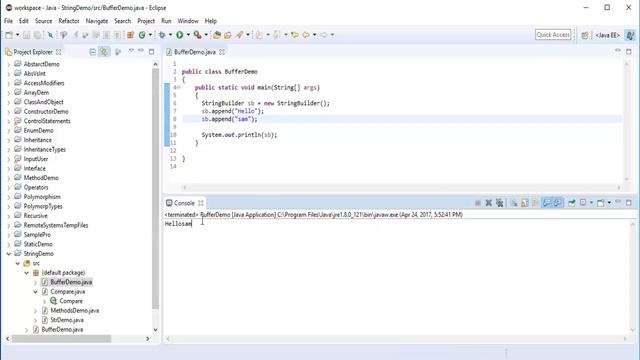Toggle Scroll Lock in Console toolbar
This screenshot has width=640, height=360.
524,203
